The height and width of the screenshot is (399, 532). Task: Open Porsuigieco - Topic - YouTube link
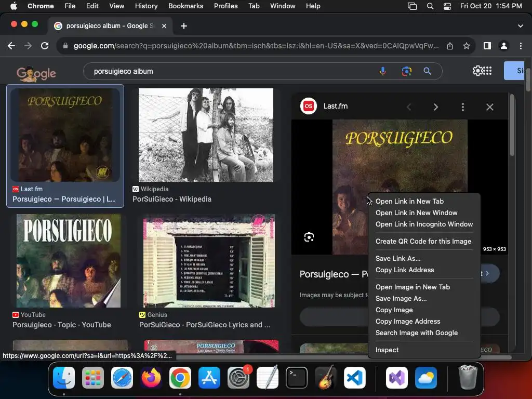[62, 325]
